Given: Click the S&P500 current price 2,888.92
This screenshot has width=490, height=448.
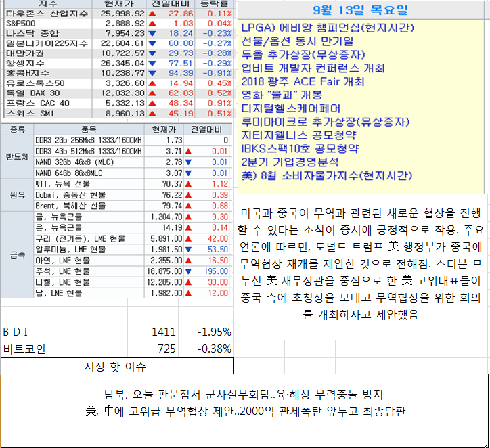Looking at the screenshot, I should (x=122, y=23).
